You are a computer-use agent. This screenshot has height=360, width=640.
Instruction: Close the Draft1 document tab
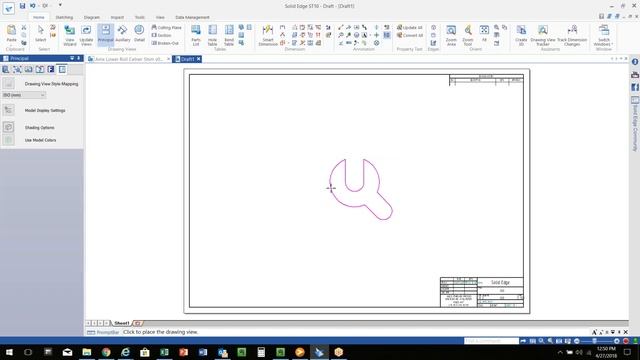[199, 59]
